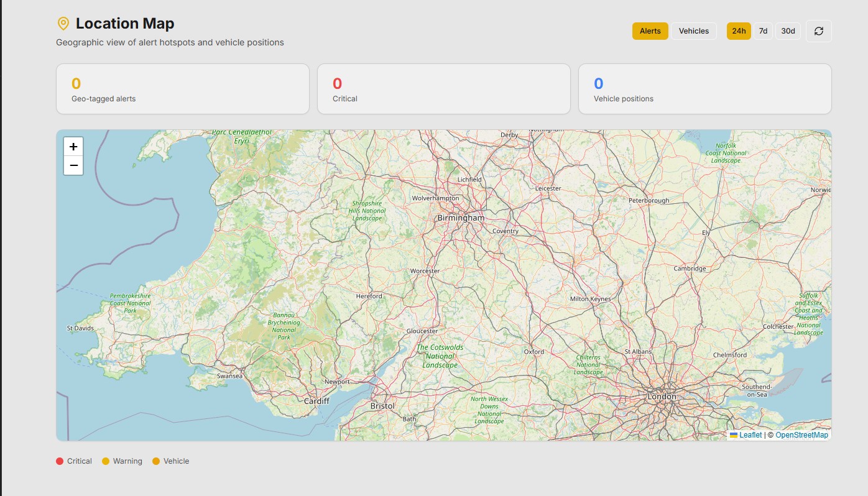
Task: Open the OpenStreetMap attribution link
Action: (x=801, y=435)
